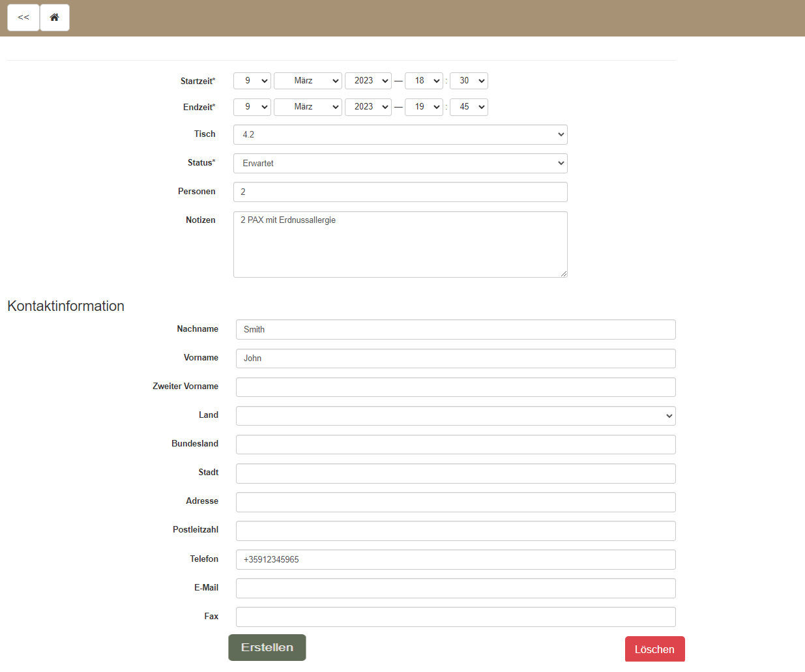Click the Notizen label
Viewport: 805px width, 672px height.
[x=201, y=220]
